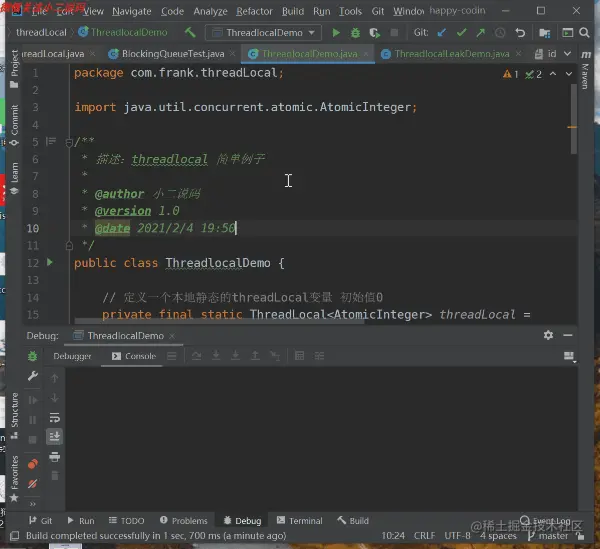
Task: Click the Step Into debugger icon
Action: [x=216, y=356]
